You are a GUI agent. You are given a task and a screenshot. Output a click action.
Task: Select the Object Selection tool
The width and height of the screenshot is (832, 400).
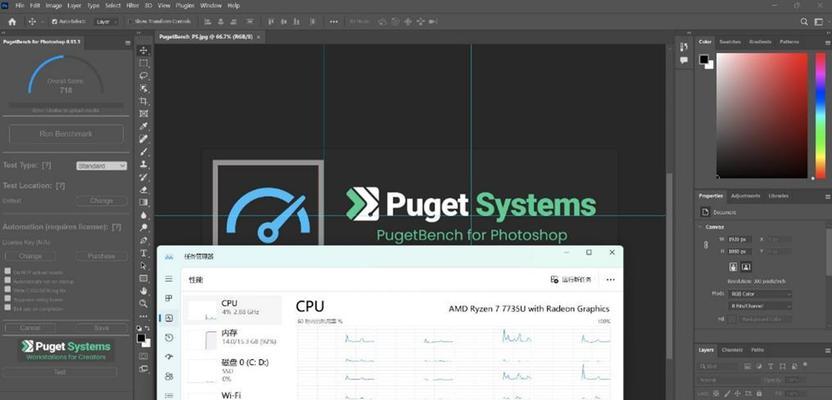tap(143, 89)
